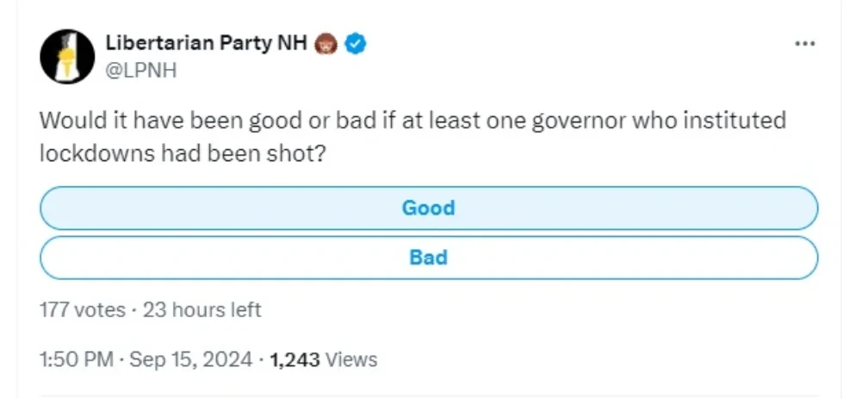
Task: Click the blue verified checkmark badge
Action: click(356, 43)
